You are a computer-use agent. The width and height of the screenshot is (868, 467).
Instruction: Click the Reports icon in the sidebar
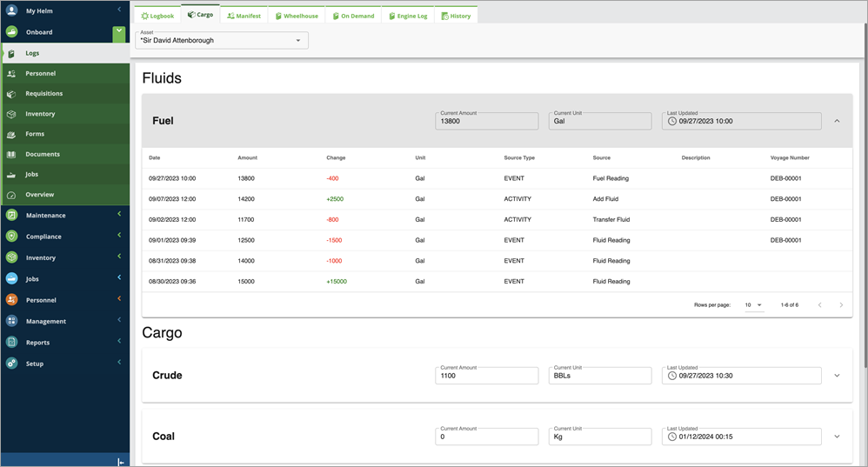point(11,342)
